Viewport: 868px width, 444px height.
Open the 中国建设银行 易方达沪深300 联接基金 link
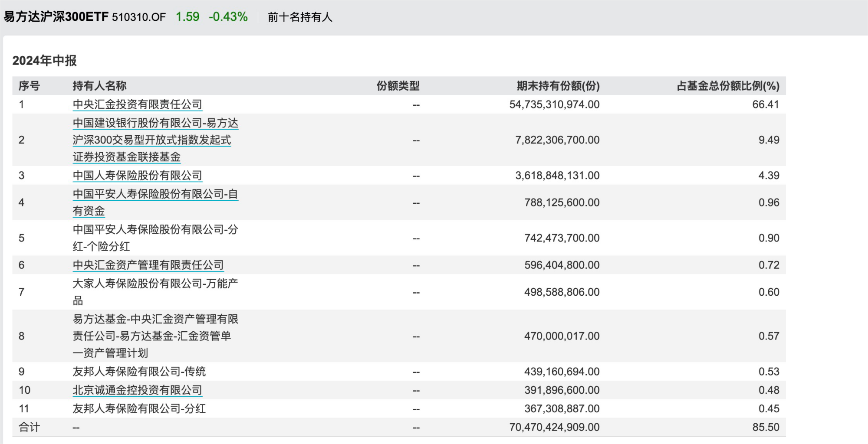[155, 140]
